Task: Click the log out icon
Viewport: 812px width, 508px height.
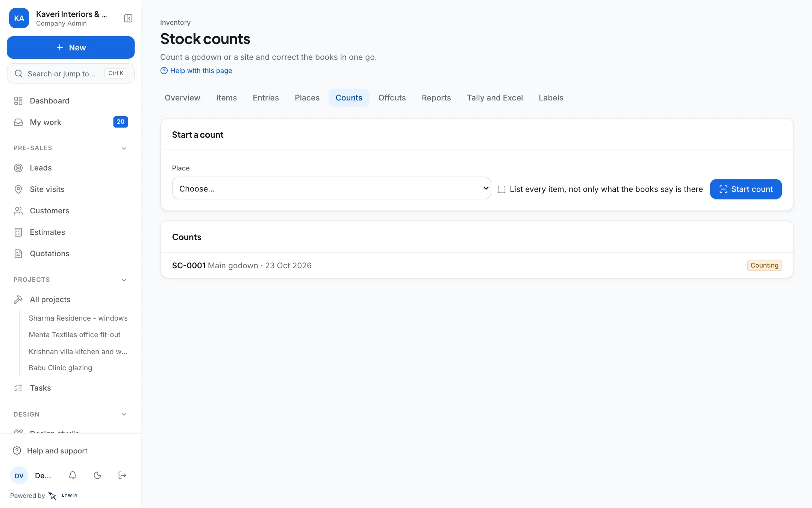Action: [x=122, y=475]
